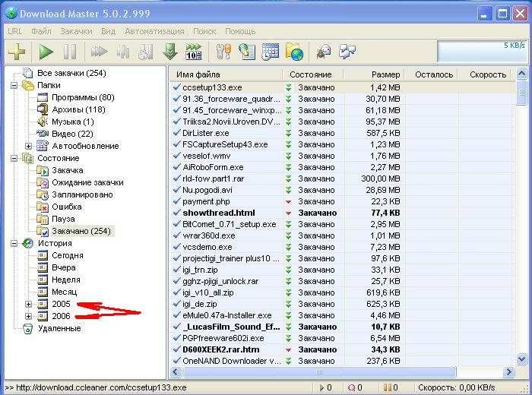The width and height of the screenshot is (532, 395).
Task: Click the Pause download toolbar icon
Action: [x=70, y=52]
